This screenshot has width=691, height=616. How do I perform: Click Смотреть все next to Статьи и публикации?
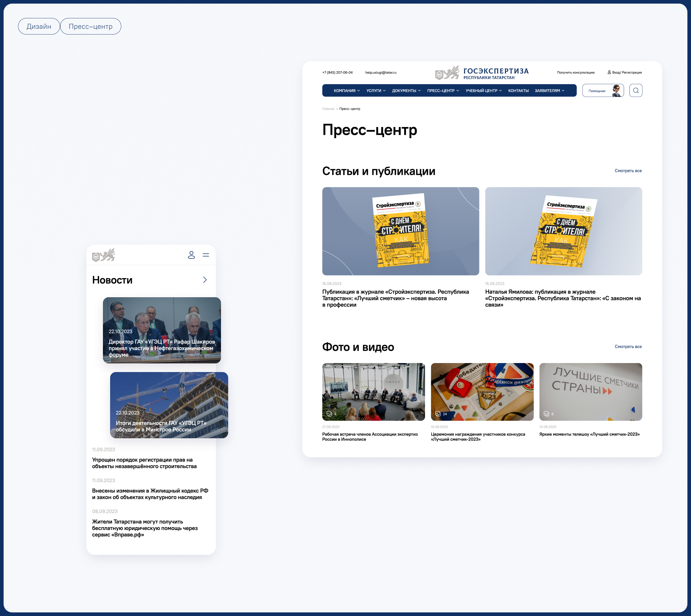click(628, 171)
